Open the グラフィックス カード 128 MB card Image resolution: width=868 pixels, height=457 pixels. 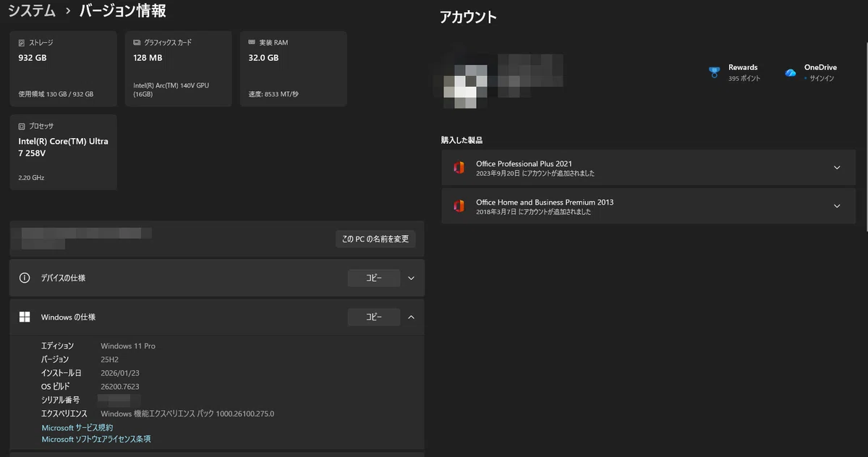point(178,69)
